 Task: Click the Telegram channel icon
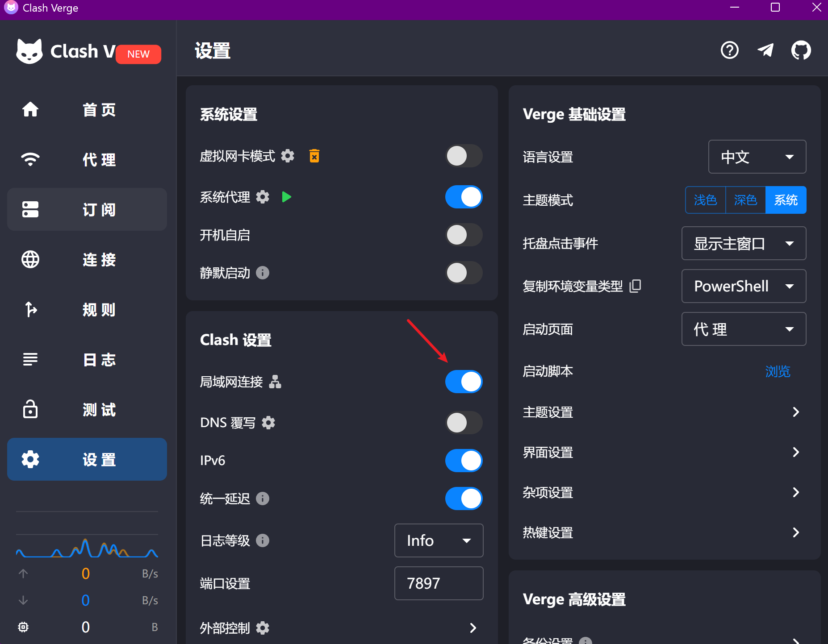(765, 50)
